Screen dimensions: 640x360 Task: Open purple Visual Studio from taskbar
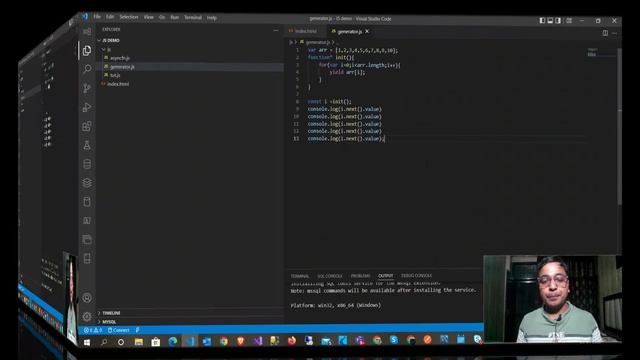[x=258, y=341]
